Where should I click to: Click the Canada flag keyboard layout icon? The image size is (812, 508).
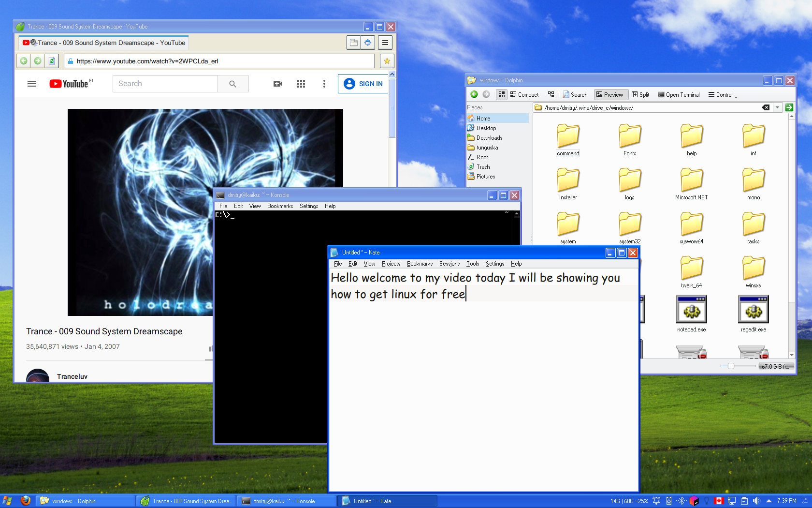[x=719, y=501]
